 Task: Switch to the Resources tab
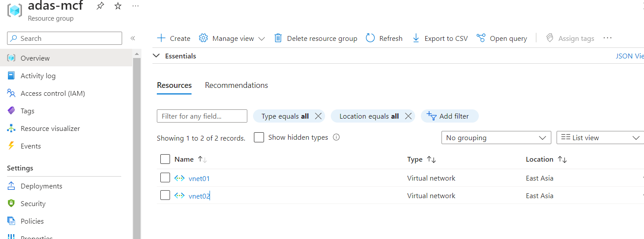pyautogui.click(x=174, y=85)
